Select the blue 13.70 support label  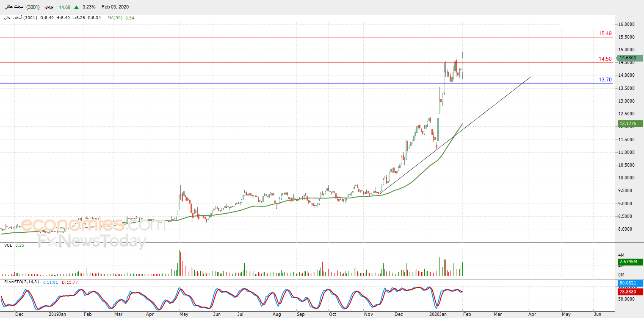[x=605, y=80]
